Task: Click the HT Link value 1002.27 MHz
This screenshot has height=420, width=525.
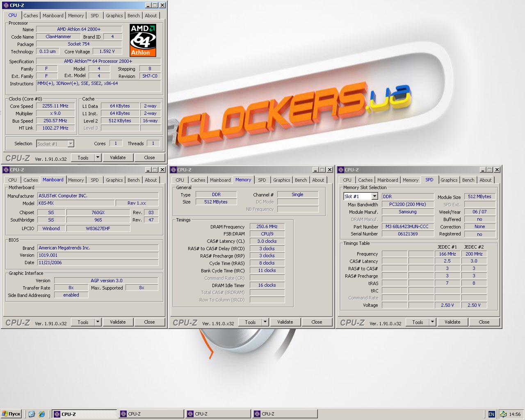Action: point(55,128)
